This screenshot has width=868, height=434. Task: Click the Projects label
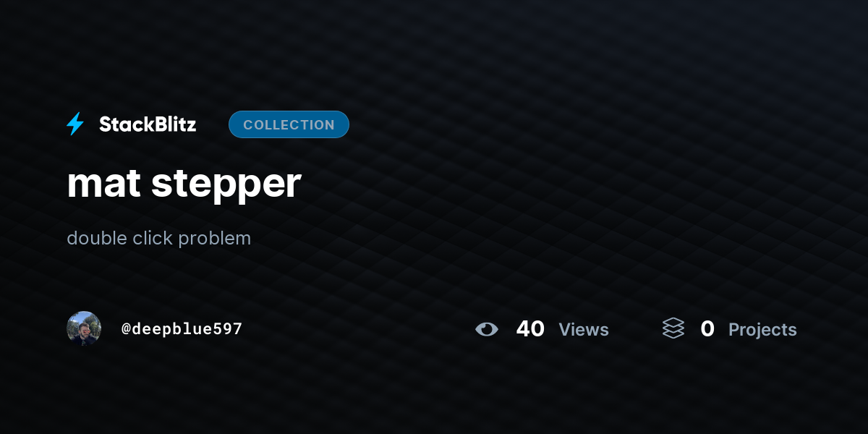coord(762,330)
